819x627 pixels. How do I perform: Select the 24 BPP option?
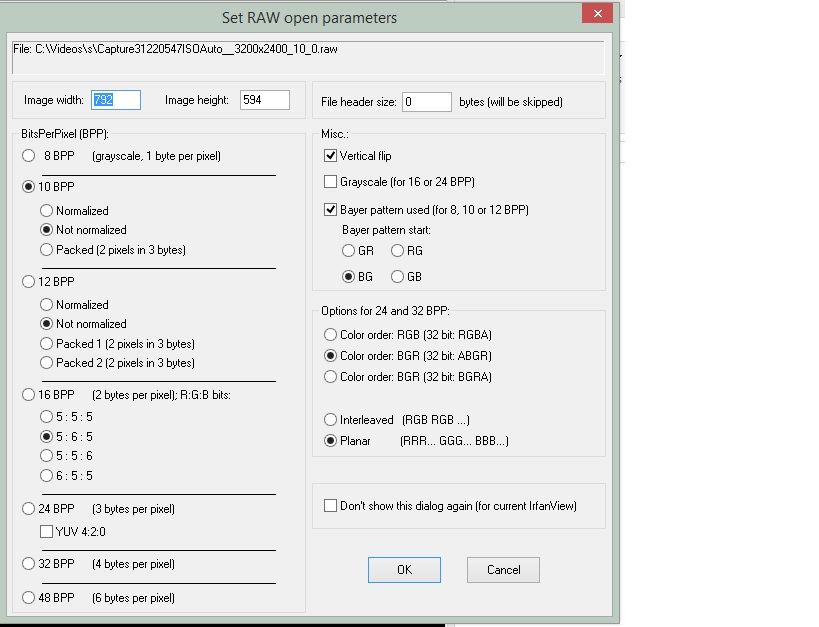[29, 509]
